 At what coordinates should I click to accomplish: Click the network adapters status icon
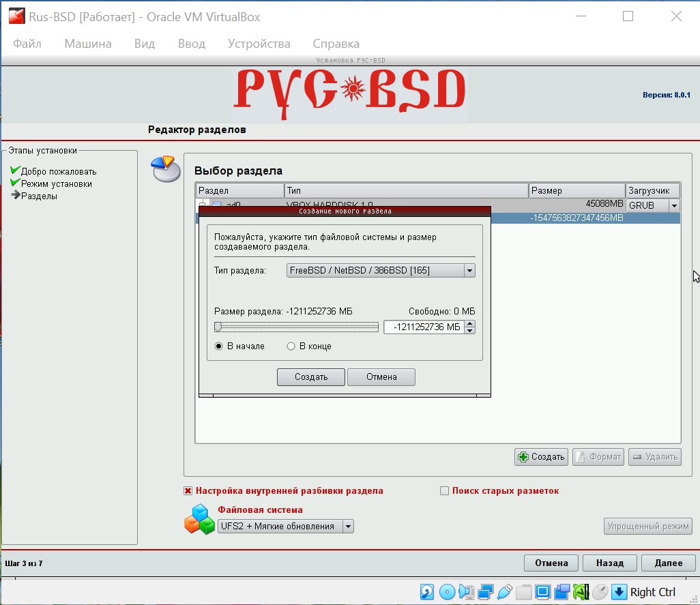pos(485,592)
